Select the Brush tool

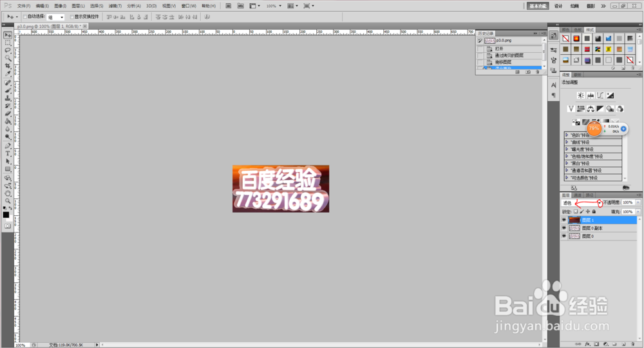(x=7, y=90)
